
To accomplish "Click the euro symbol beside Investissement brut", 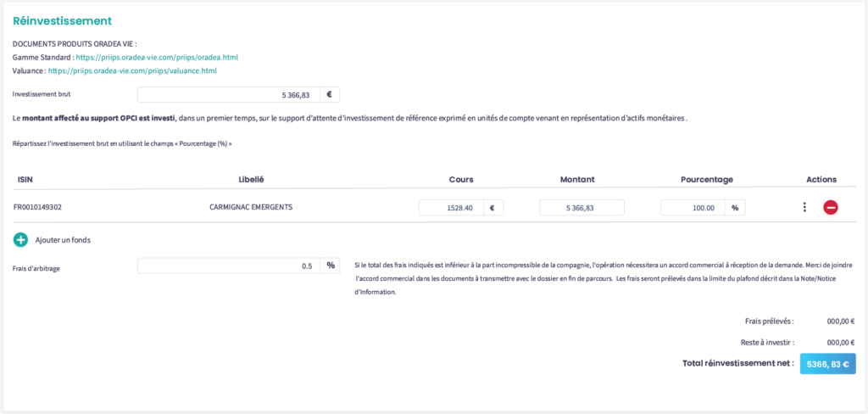I will (329, 95).
